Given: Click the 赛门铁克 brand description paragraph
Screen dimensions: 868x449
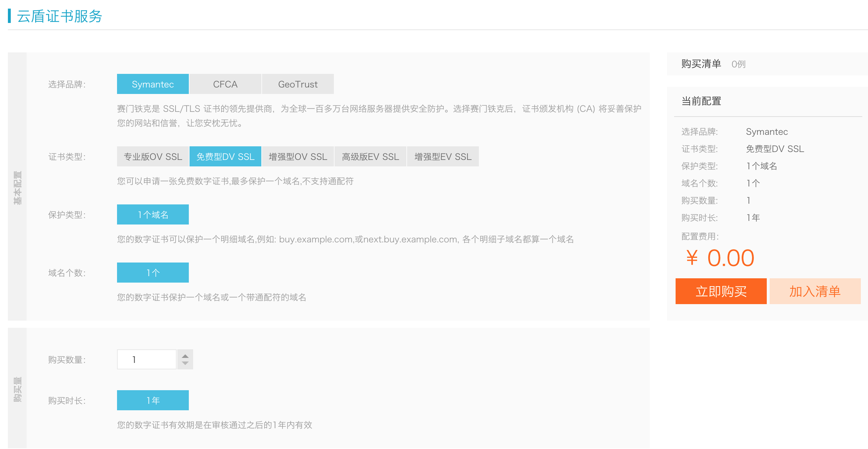Looking at the screenshot, I should click(379, 115).
